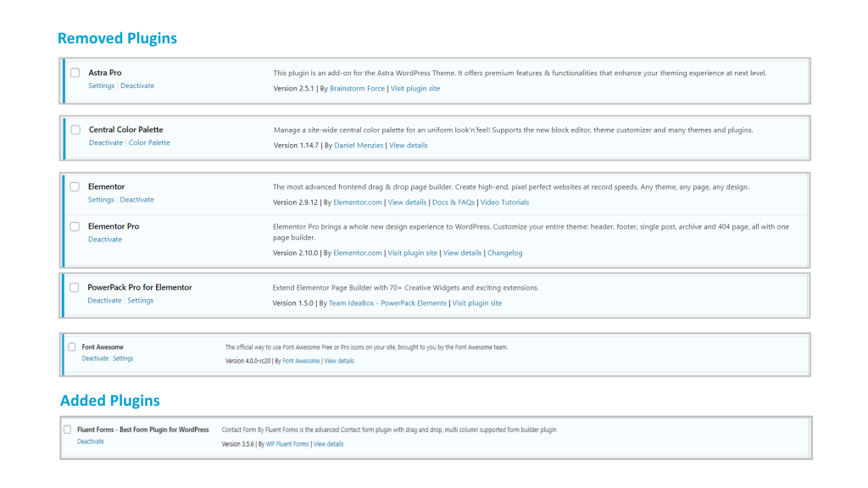Click the Fluent Forms plugin title text
This screenshot has width=868, height=488.
143,430
